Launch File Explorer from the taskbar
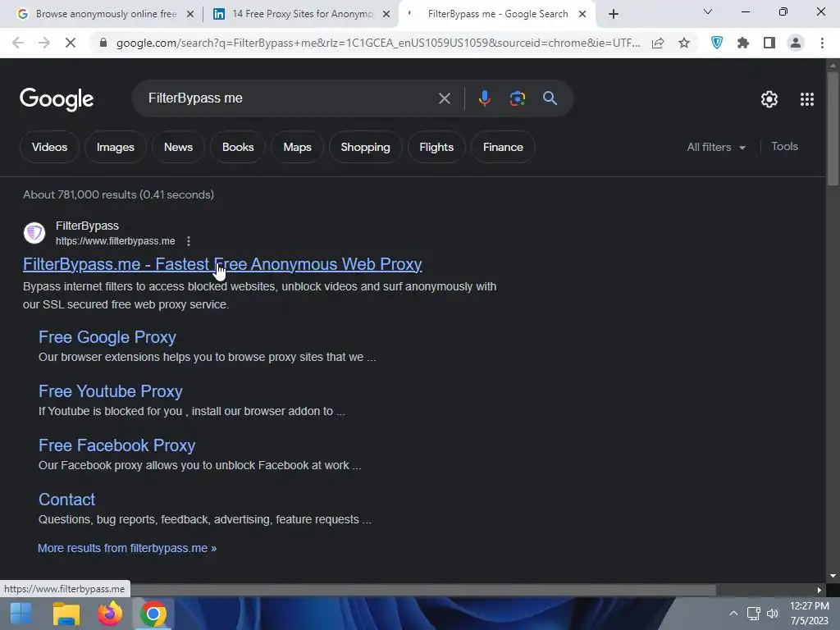The width and height of the screenshot is (840, 630). 66,614
